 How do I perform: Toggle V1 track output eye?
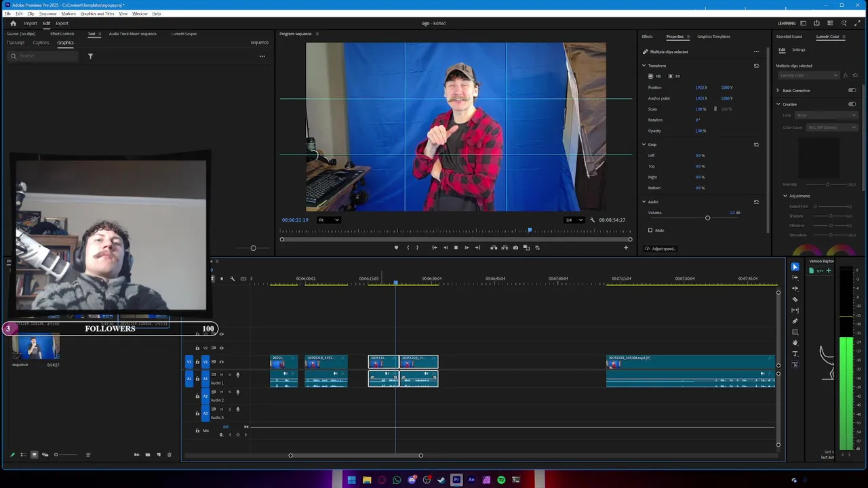pos(221,362)
